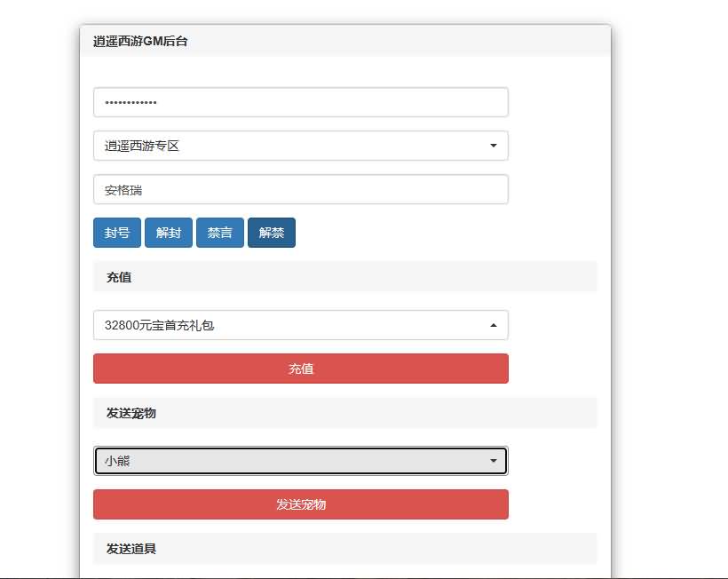Click the dropdown caret on the pet selector
This screenshot has width=728, height=579.
click(494, 461)
